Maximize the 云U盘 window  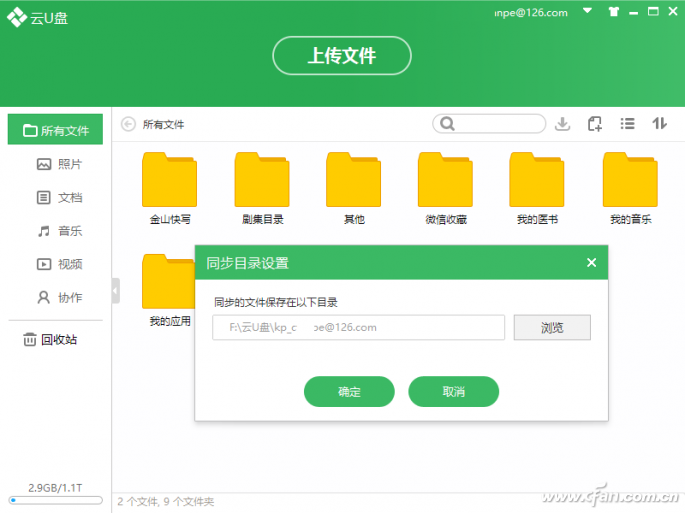click(x=653, y=11)
